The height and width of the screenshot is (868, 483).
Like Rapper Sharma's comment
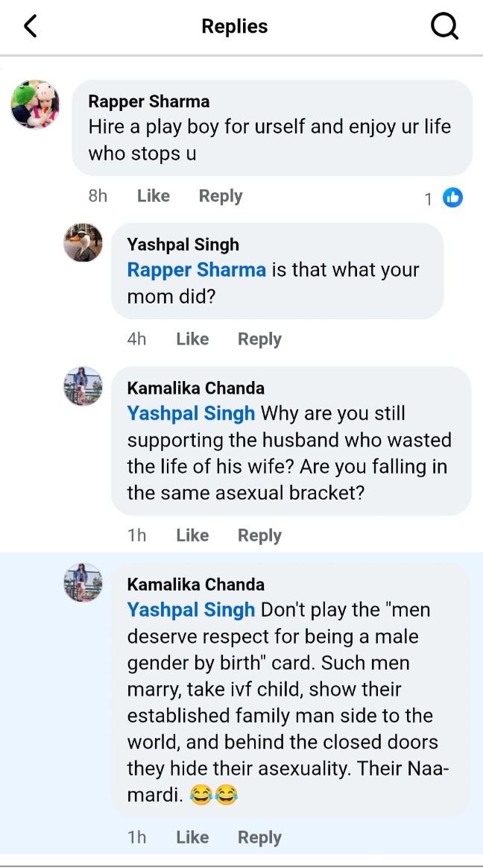point(154,196)
